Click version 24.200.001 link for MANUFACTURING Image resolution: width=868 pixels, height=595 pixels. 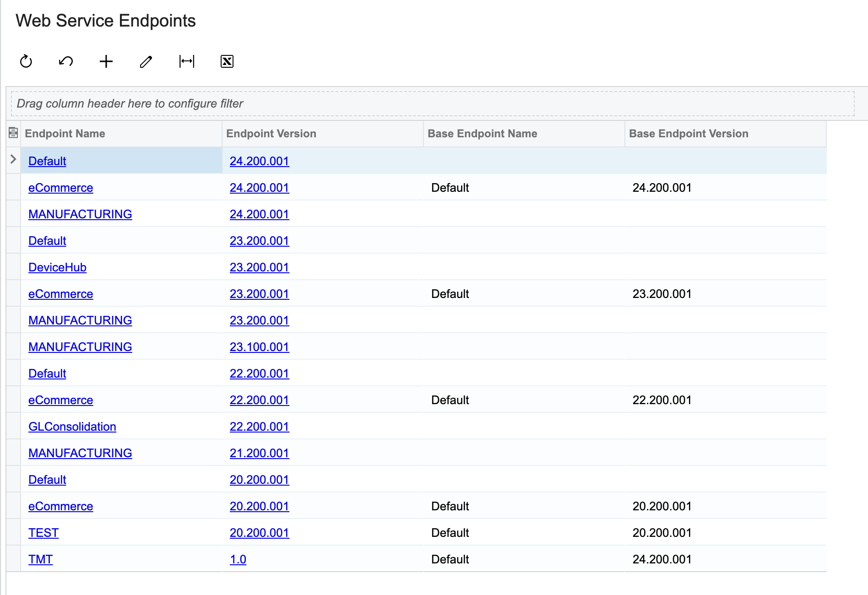point(259,214)
